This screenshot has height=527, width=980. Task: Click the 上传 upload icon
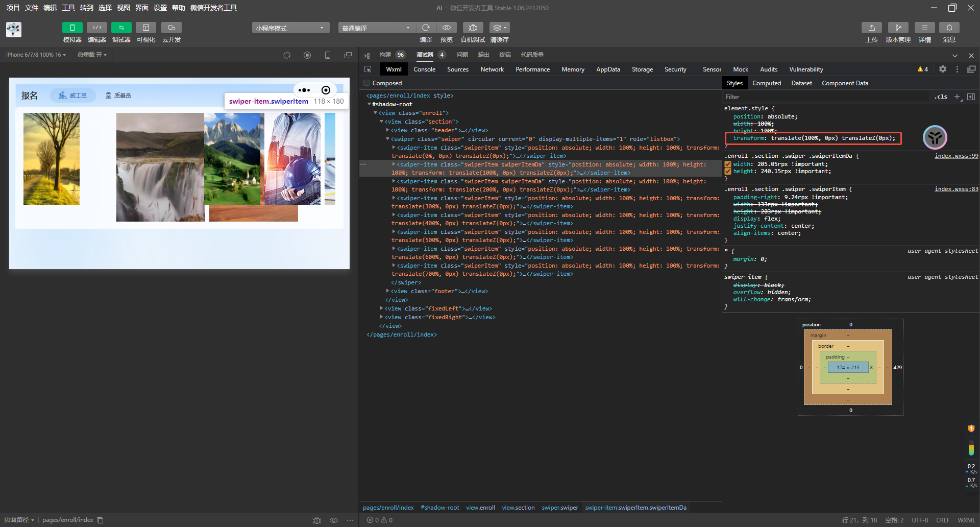point(872,28)
